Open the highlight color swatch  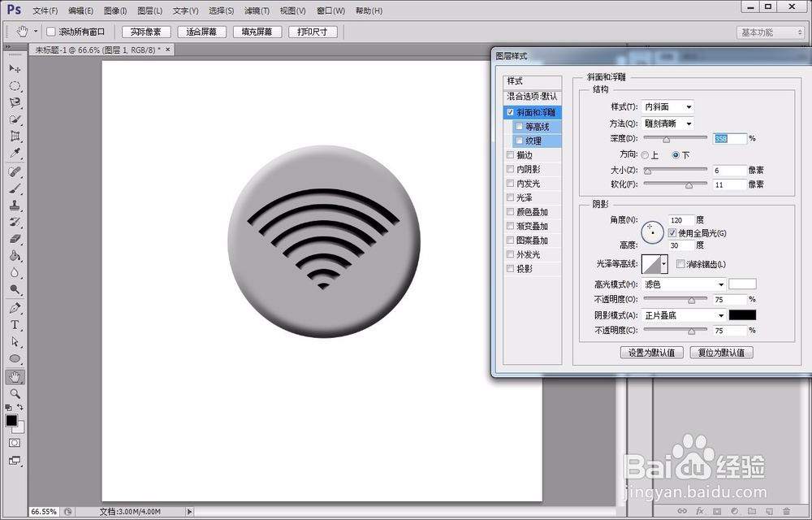click(x=742, y=284)
